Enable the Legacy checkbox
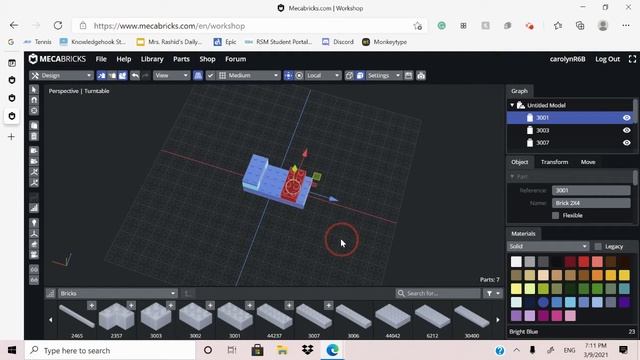The image size is (640, 360). click(x=598, y=247)
